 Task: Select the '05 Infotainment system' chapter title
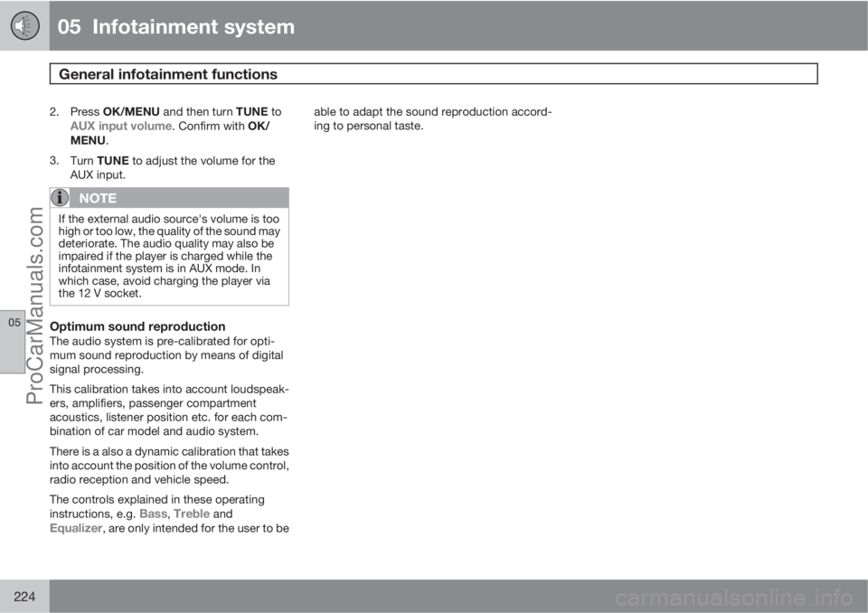click(176, 26)
